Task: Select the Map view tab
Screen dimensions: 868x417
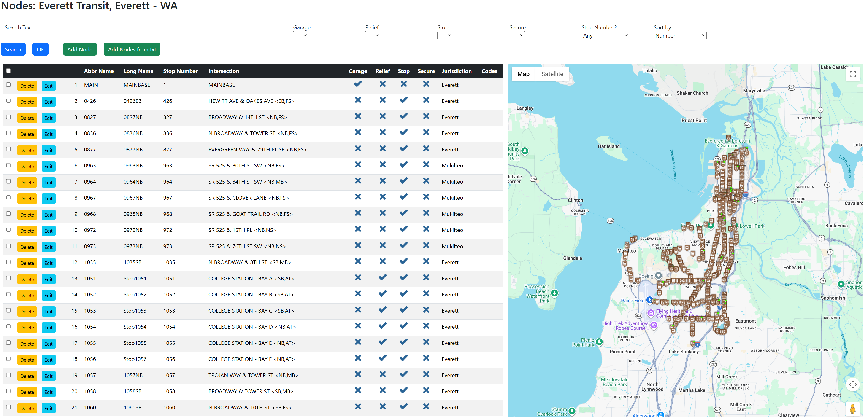Action: (523, 74)
